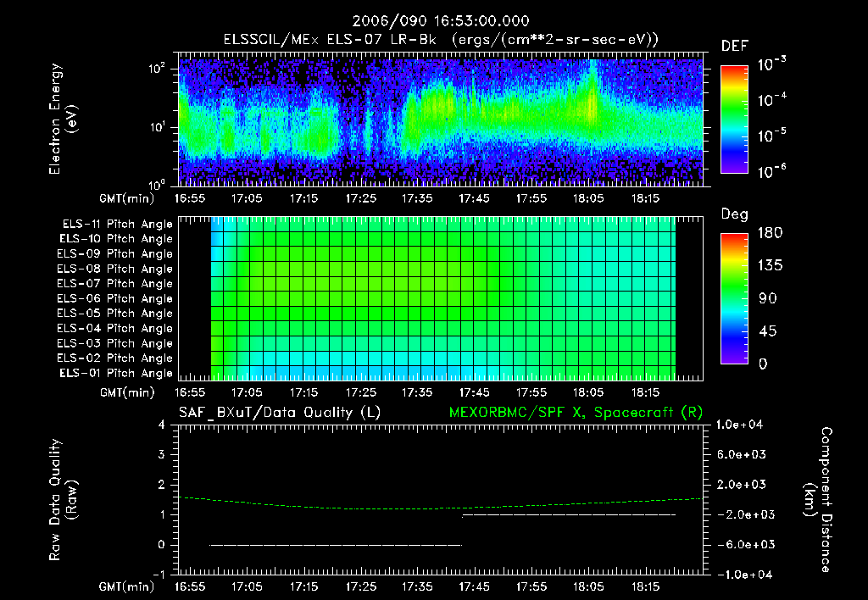The image size is (868, 600).
Task: Click the 4 tick on Raw Data Quality axis
Action: (x=162, y=425)
